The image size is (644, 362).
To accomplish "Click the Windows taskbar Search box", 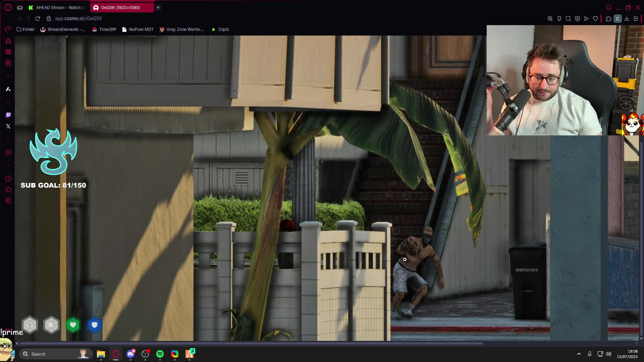I will (55, 354).
